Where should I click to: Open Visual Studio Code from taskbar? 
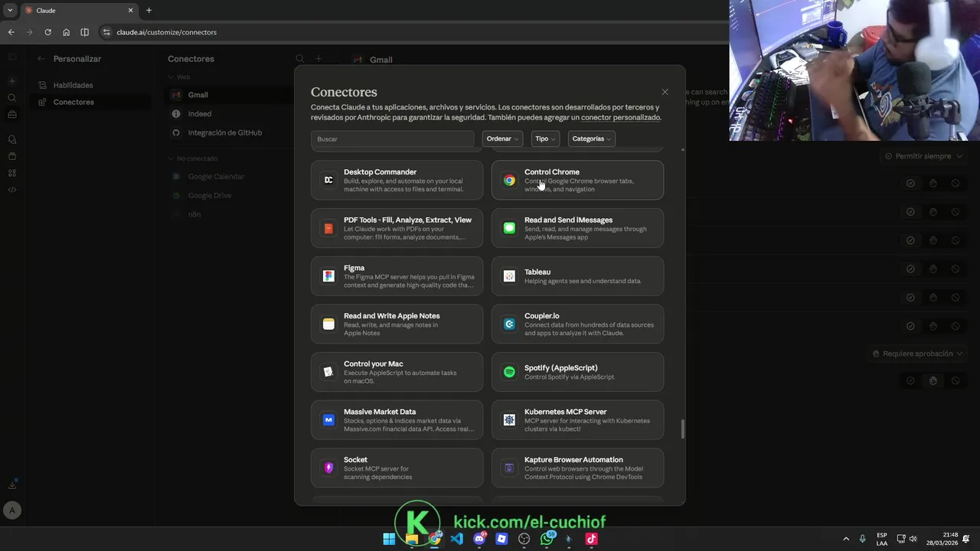457,539
